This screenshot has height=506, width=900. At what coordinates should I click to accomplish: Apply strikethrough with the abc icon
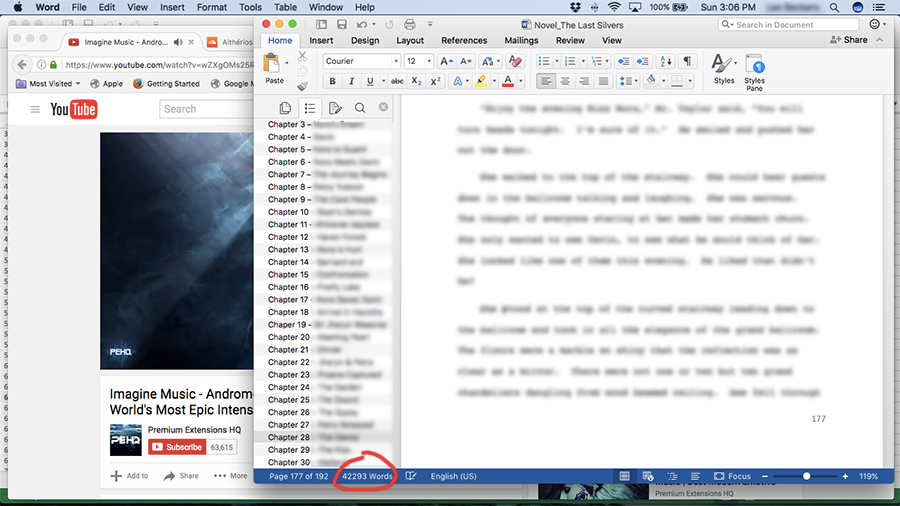[397, 81]
